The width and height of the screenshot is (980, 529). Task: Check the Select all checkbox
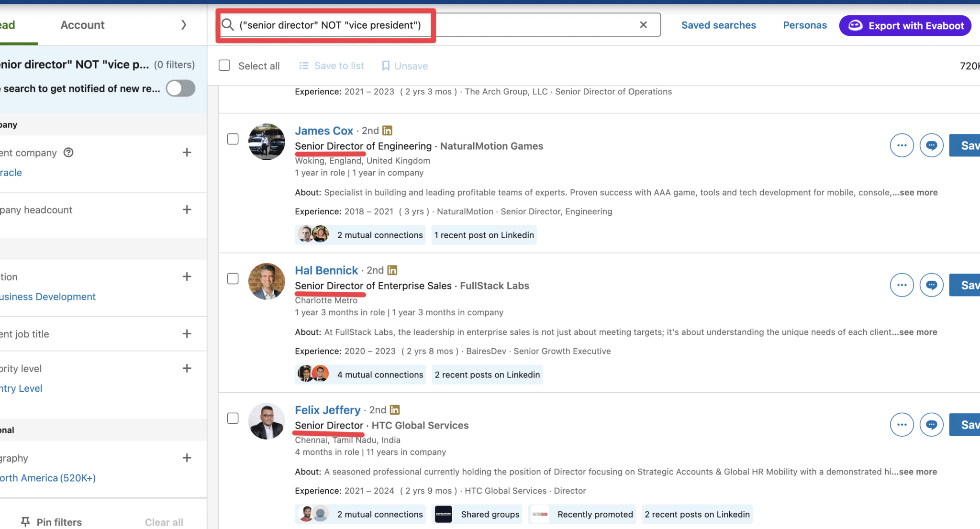tap(224, 65)
